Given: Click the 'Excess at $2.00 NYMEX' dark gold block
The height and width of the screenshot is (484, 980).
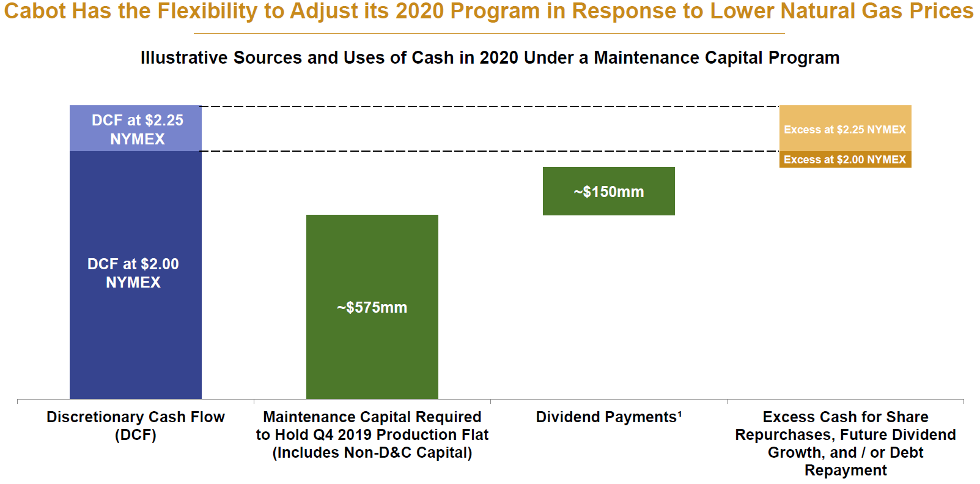Looking at the screenshot, I should [x=846, y=159].
